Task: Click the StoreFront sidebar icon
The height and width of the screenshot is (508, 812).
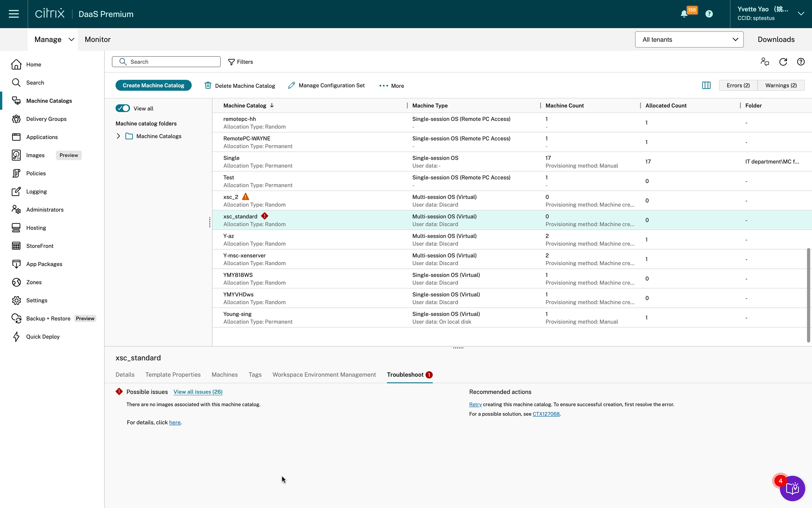Action: pyautogui.click(x=16, y=245)
